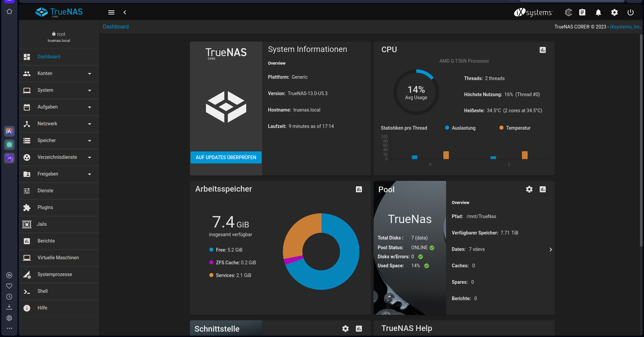Open Jails in the sidebar

click(x=59, y=224)
